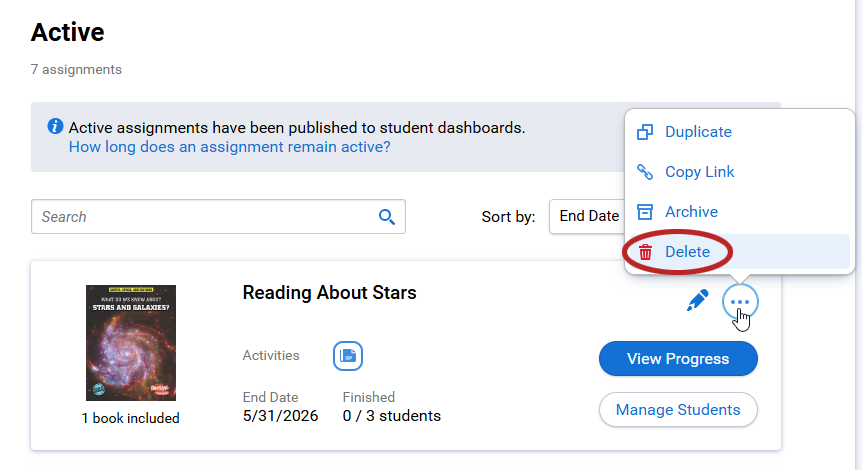Click the Finished label
The image size is (862, 470).
[369, 397]
